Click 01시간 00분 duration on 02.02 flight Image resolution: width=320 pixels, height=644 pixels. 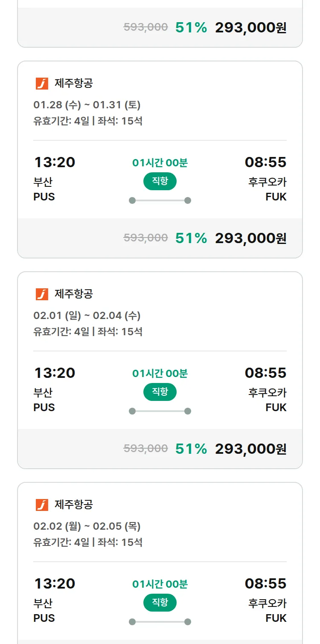(160, 584)
